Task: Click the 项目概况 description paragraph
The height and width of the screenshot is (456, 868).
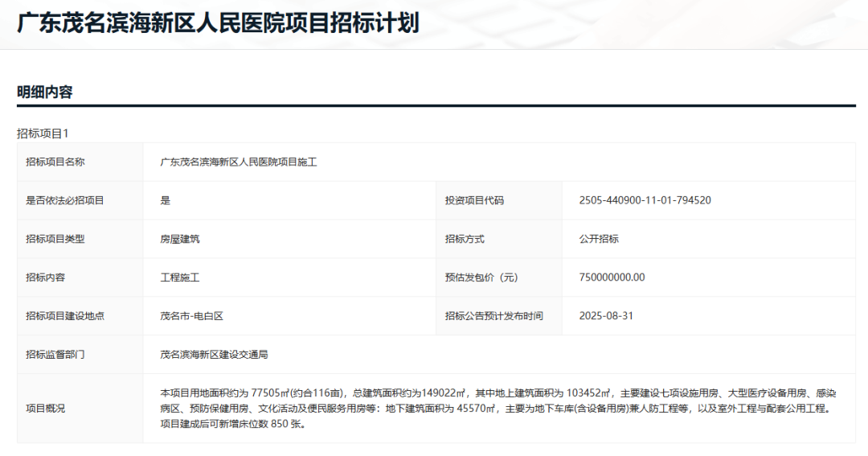Action: (x=498, y=409)
